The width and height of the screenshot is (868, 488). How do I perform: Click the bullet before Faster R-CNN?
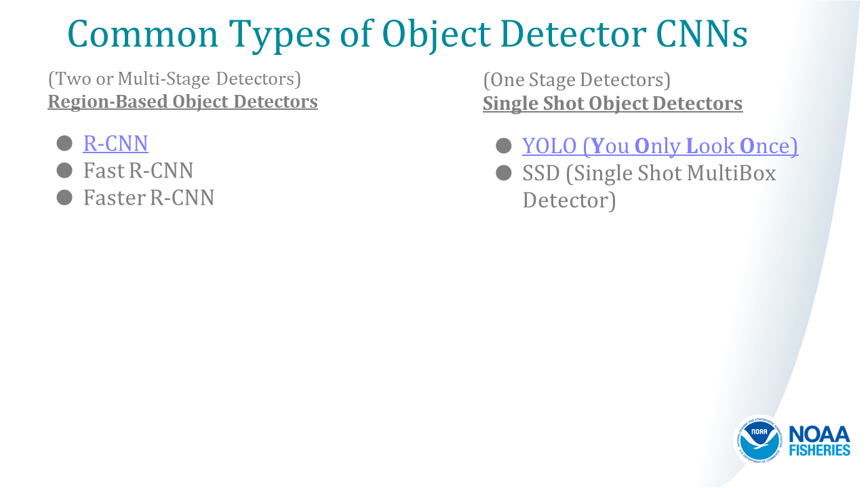coord(64,197)
